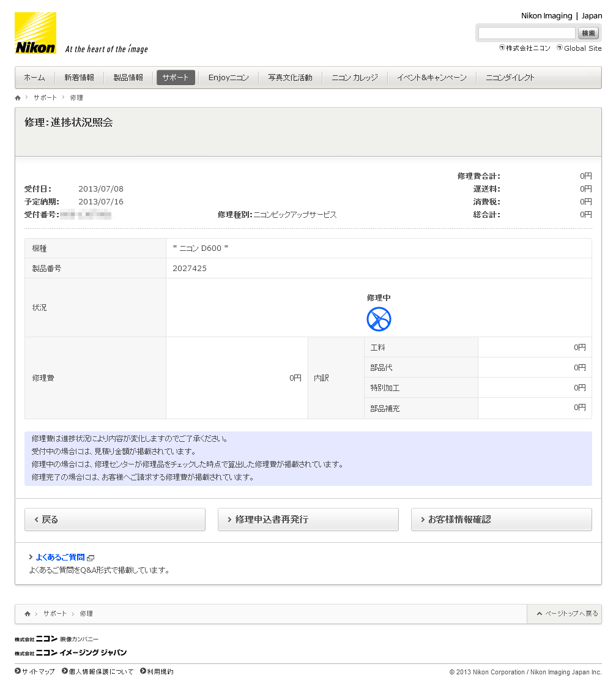Viewport: 616px width, 686px height.
Task: Click the Nikon logo
Action: tap(35, 33)
